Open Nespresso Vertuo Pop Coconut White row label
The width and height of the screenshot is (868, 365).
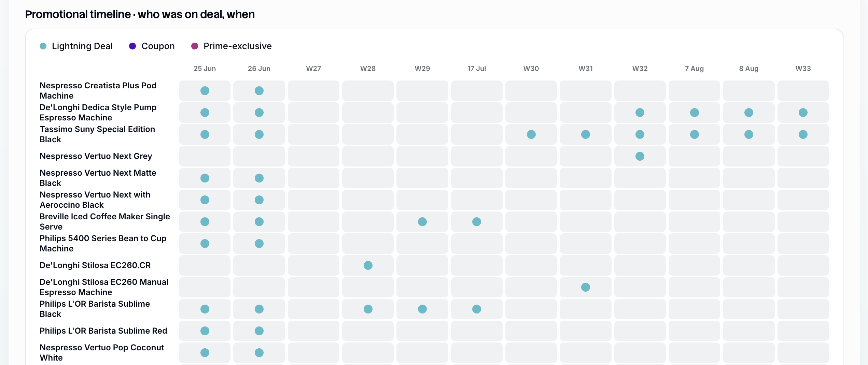point(102,353)
